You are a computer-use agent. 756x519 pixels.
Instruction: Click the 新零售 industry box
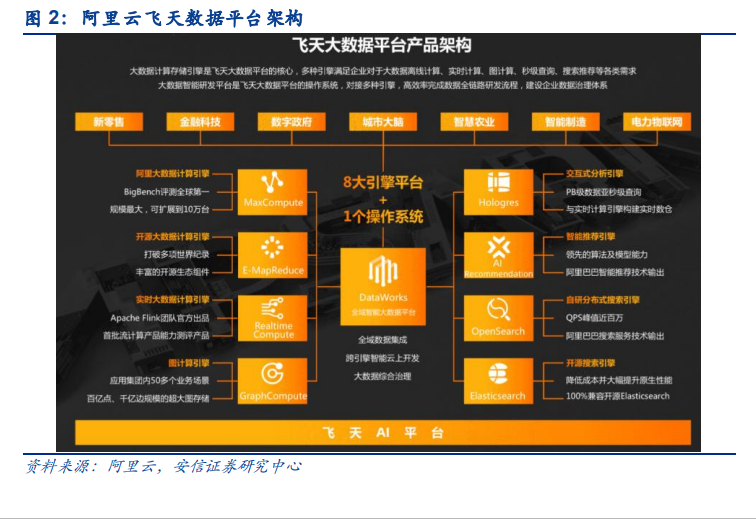point(109,122)
